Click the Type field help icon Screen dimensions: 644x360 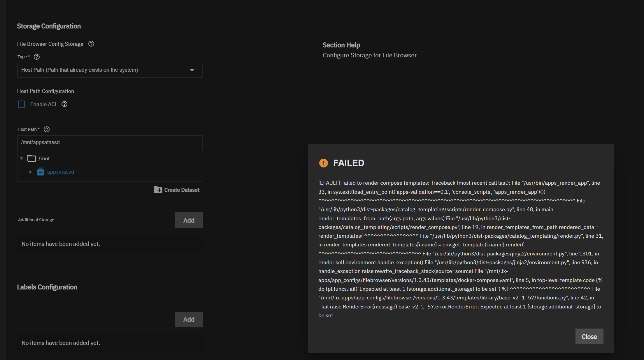pyautogui.click(x=37, y=57)
